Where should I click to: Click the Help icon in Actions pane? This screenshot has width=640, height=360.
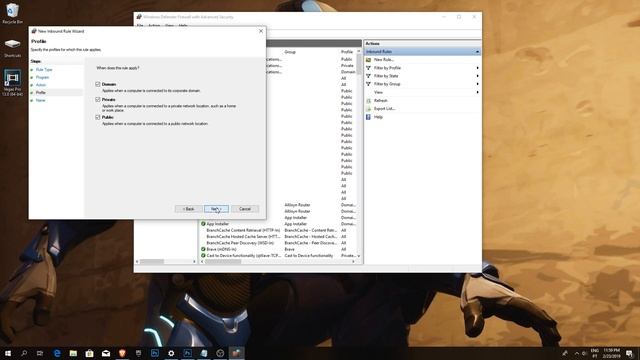point(368,117)
